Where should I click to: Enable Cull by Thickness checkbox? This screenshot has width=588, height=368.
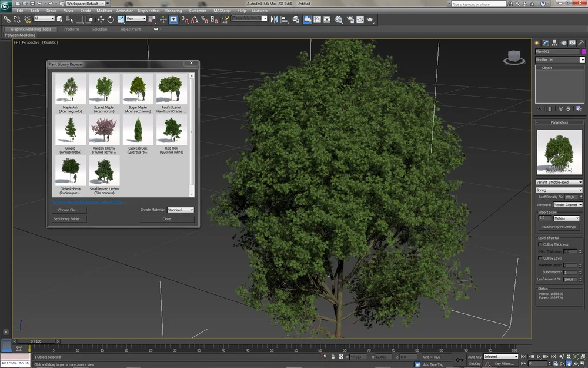[540, 244]
